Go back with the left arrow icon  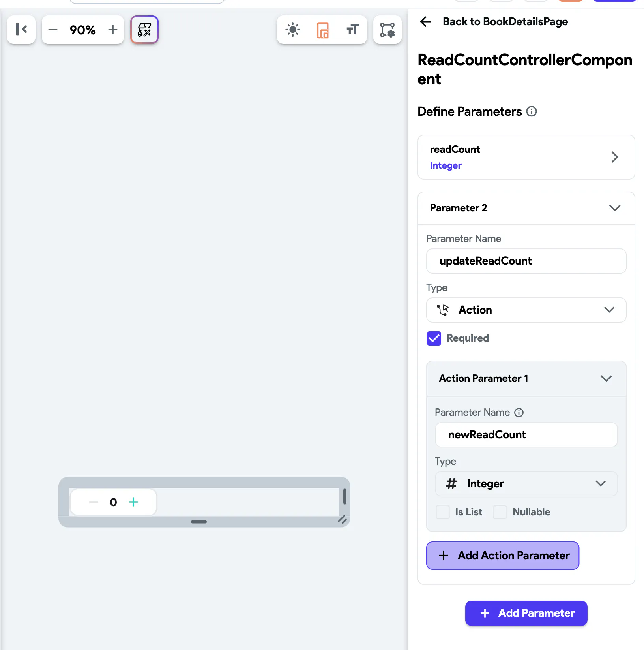pos(425,21)
